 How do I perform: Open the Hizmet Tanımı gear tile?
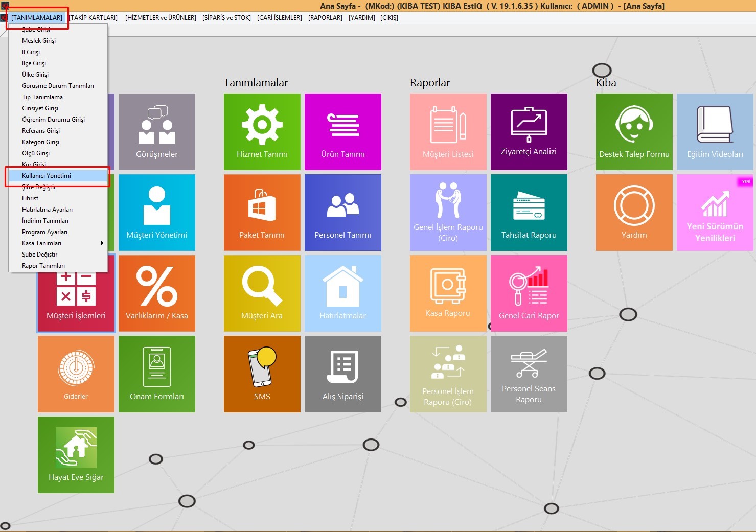(x=262, y=131)
